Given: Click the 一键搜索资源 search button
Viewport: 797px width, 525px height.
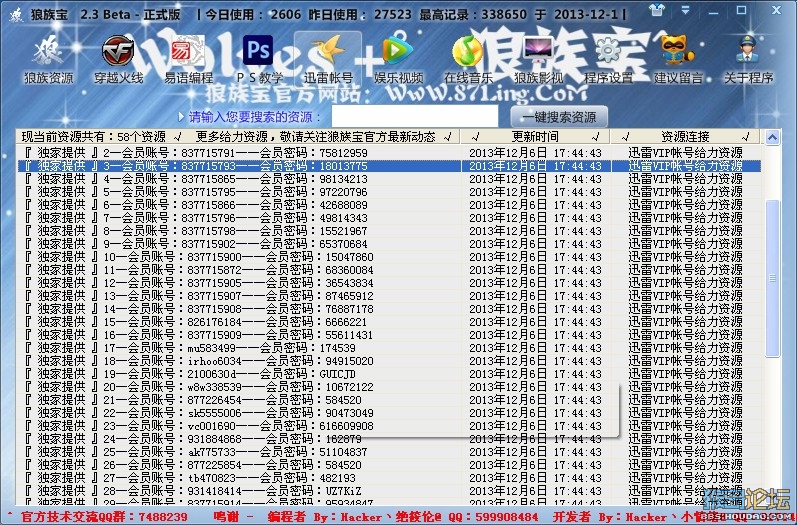Looking at the screenshot, I should (x=559, y=117).
